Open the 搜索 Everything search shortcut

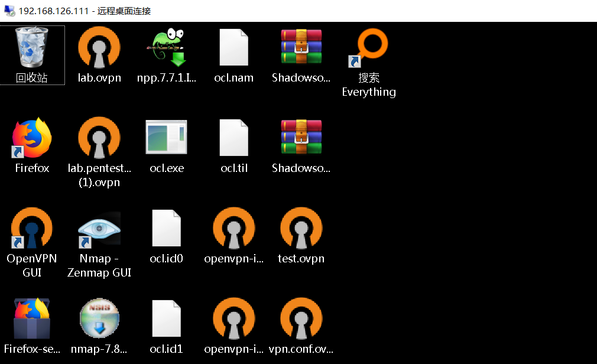369,48
